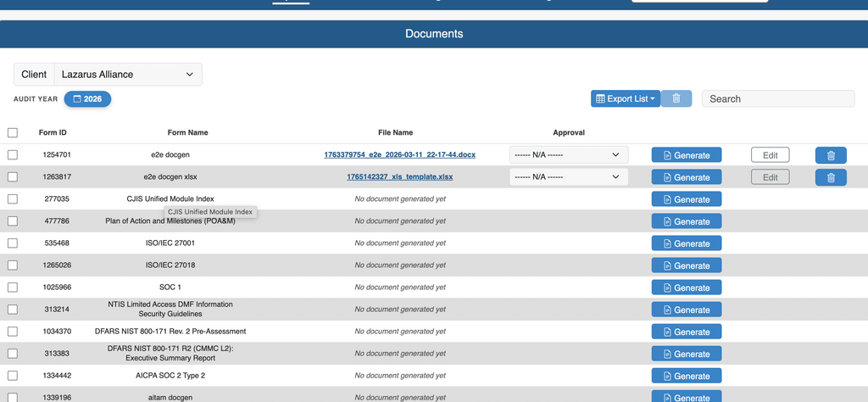Generate the NTIS Limited Access DMF document
The height and width of the screenshot is (402, 868).
[x=687, y=310]
